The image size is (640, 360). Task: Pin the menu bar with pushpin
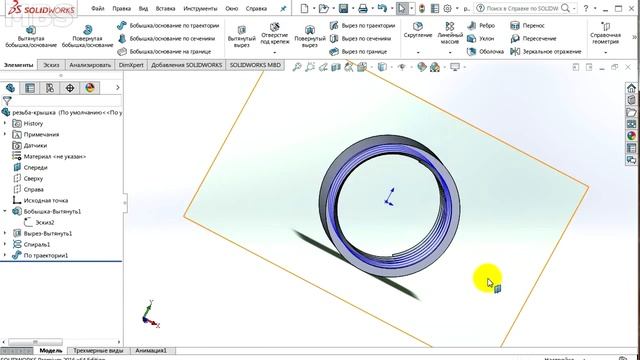[283, 8]
